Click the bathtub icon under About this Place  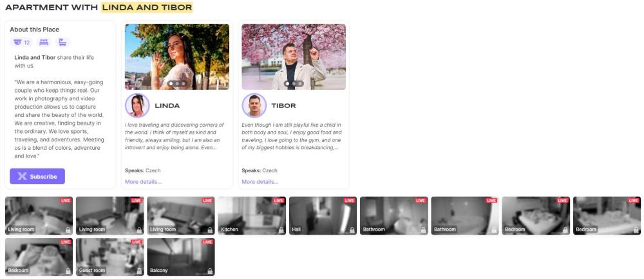point(62,42)
